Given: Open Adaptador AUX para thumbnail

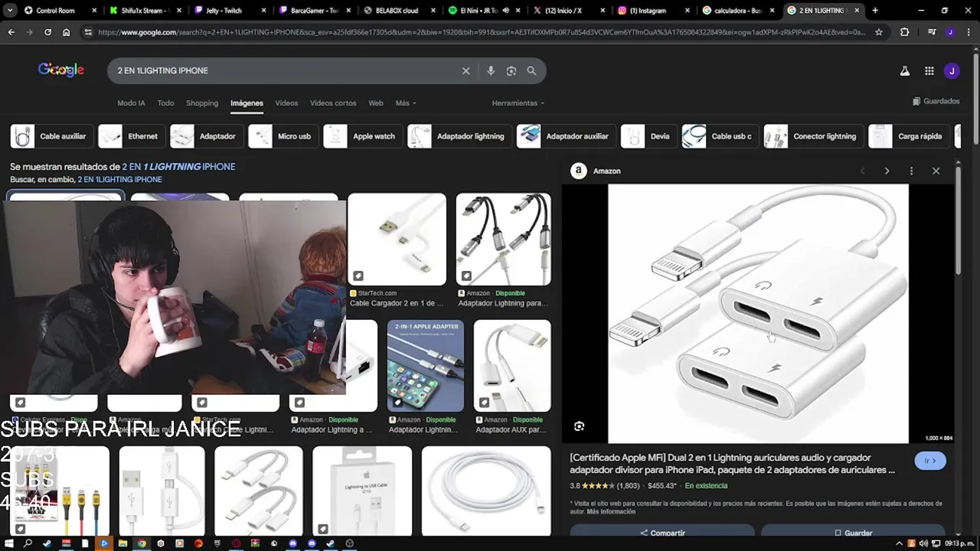Looking at the screenshot, I should 512,366.
